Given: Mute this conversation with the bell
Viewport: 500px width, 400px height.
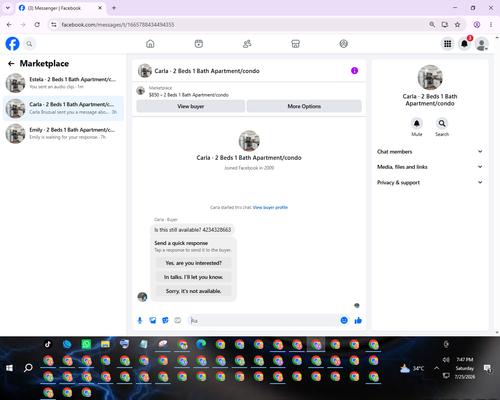Looking at the screenshot, I should (x=417, y=123).
